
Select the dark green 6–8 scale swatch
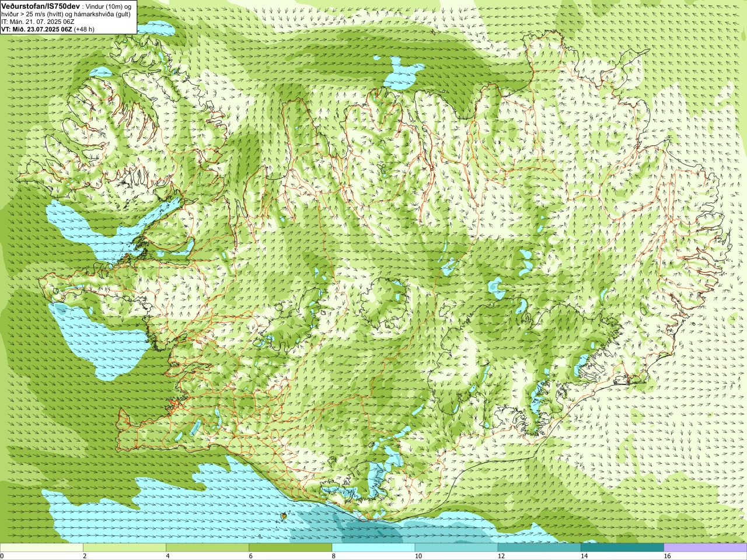coord(290,548)
